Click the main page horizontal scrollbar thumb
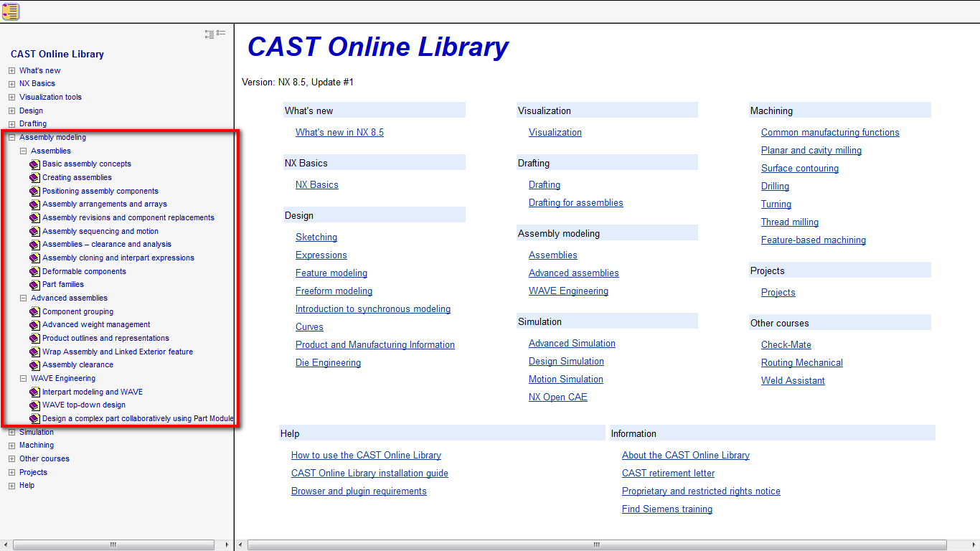The image size is (980, 551). point(597,545)
